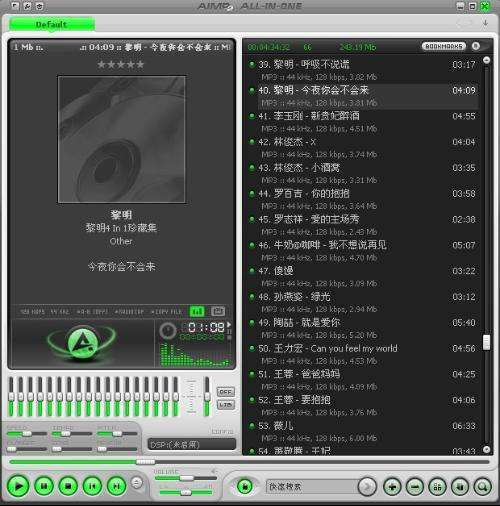This screenshot has width=500, height=506.
Task: Open the DSP plugin dropdown field
Action: (x=192, y=444)
